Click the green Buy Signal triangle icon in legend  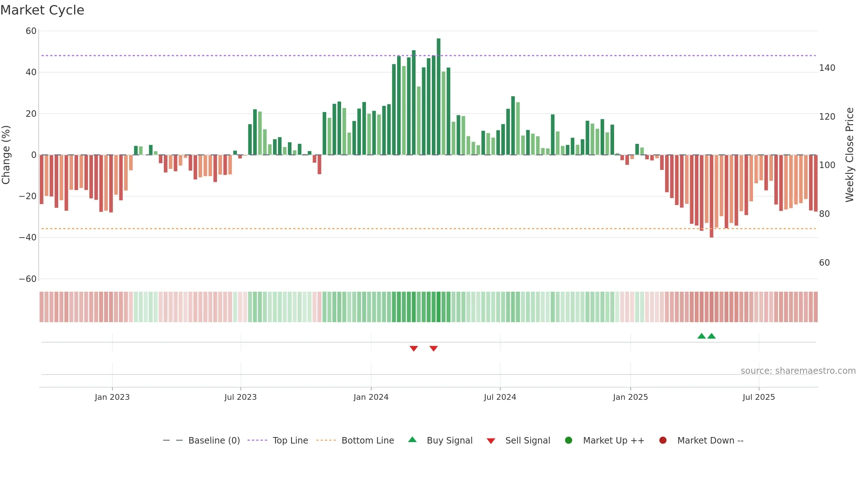click(412, 440)
